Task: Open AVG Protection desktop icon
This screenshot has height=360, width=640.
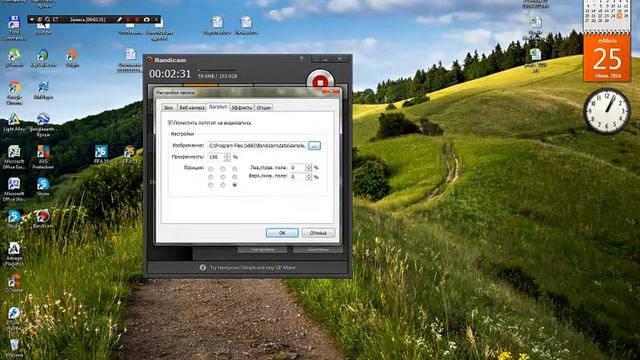Action: (43, 157)
